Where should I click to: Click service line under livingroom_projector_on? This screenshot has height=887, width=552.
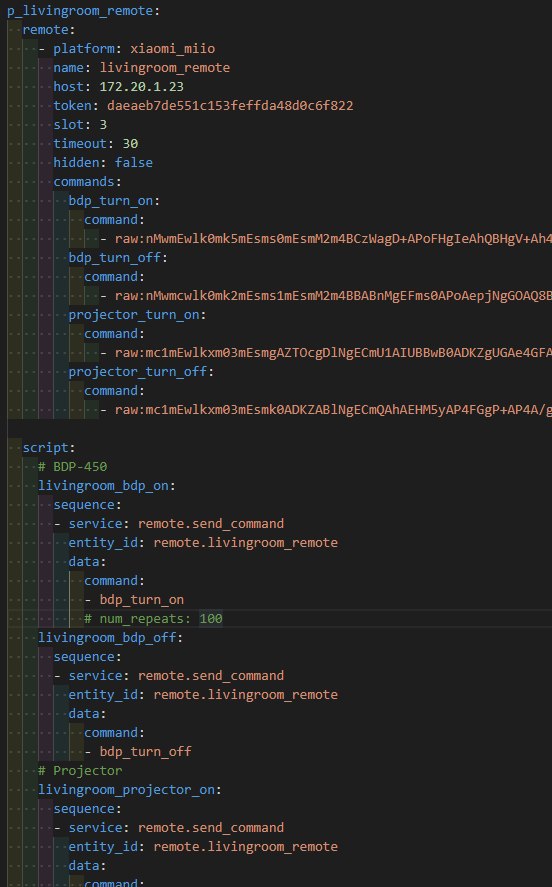pyautogui.click(x=169, y=828)
